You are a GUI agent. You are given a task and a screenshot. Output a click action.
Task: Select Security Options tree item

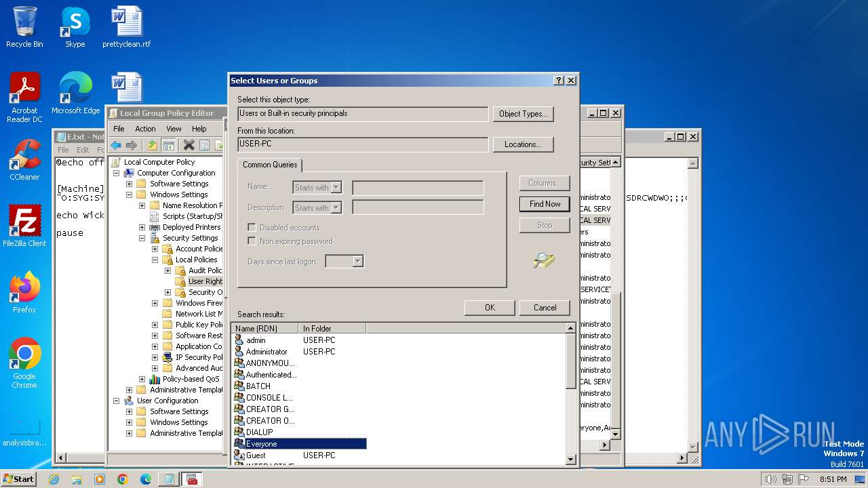[205, 292]
